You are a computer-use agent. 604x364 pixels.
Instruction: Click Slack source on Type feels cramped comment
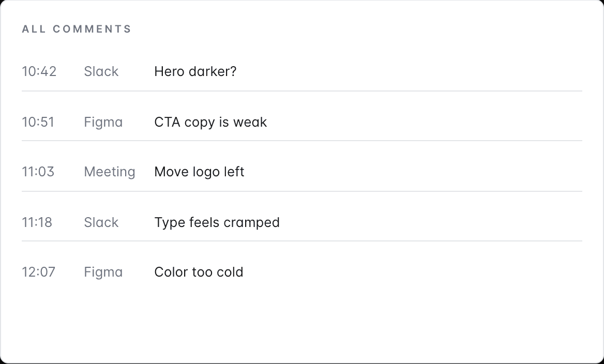click(101, 222)
